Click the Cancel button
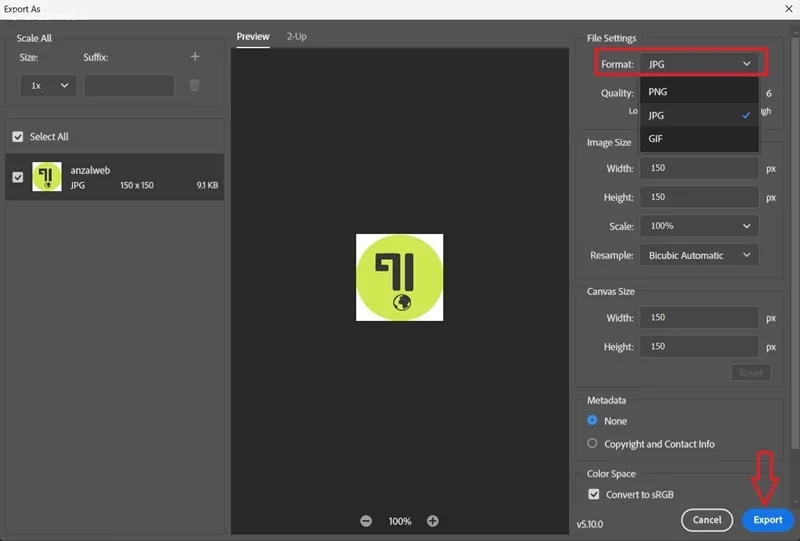This screenshot has height=541, width=800. point(707,520)
